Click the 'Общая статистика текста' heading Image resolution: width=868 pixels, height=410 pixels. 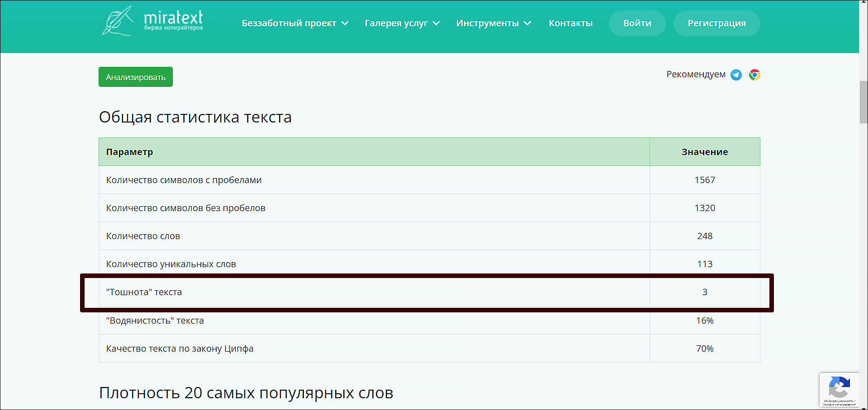[195, 117]
